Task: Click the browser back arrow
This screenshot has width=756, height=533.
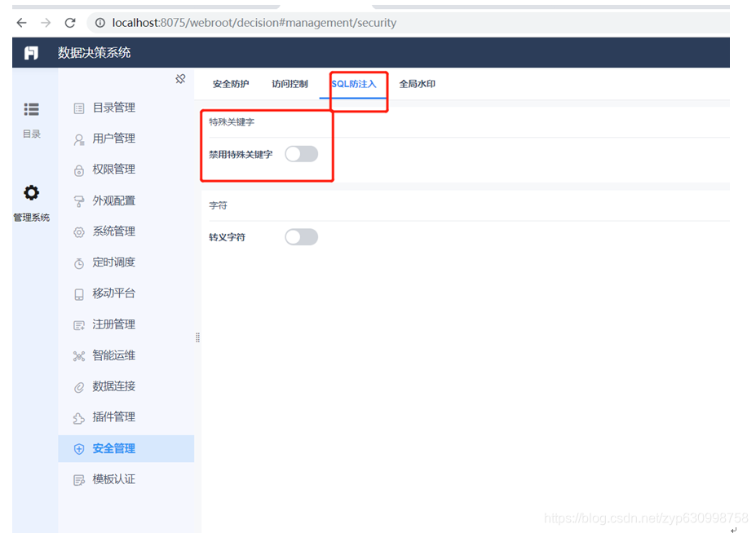Action: point(22,23)
